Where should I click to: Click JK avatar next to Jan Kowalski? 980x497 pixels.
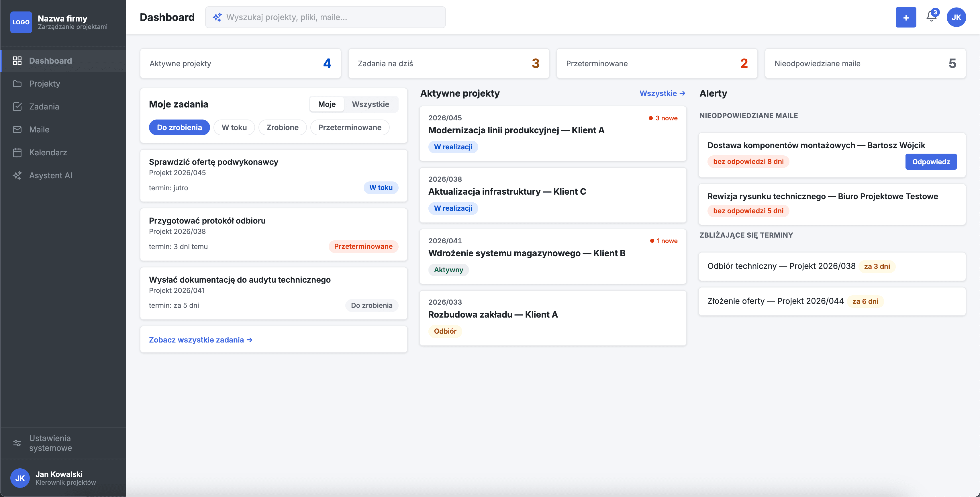click(x=20, y=478)
